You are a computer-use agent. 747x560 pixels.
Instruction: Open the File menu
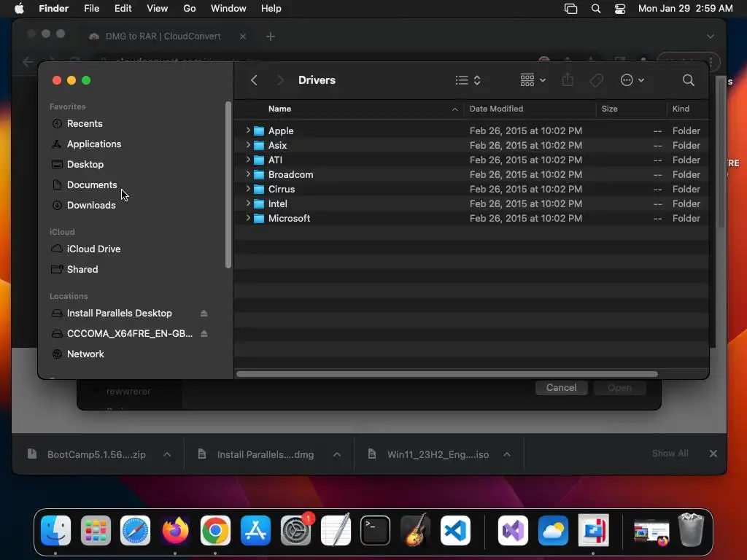(91, 9)
